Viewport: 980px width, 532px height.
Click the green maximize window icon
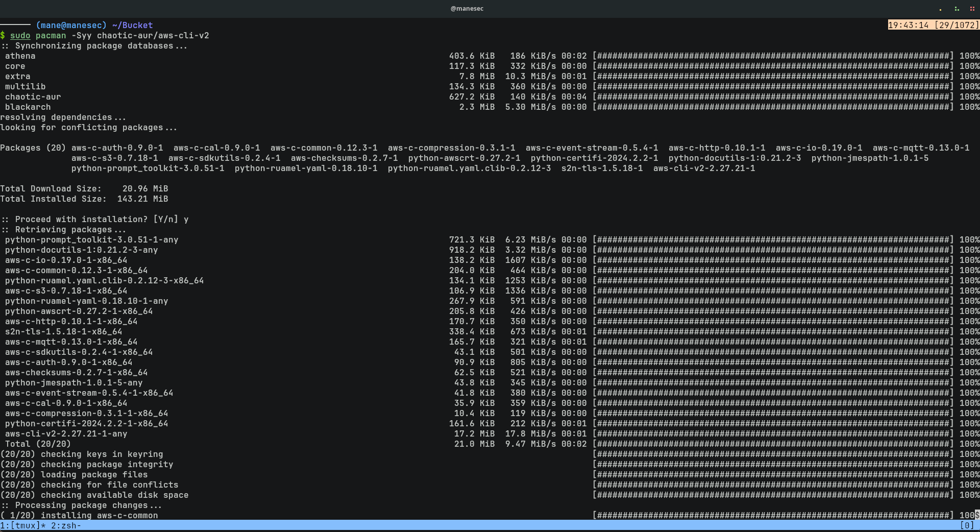point(957,9)
